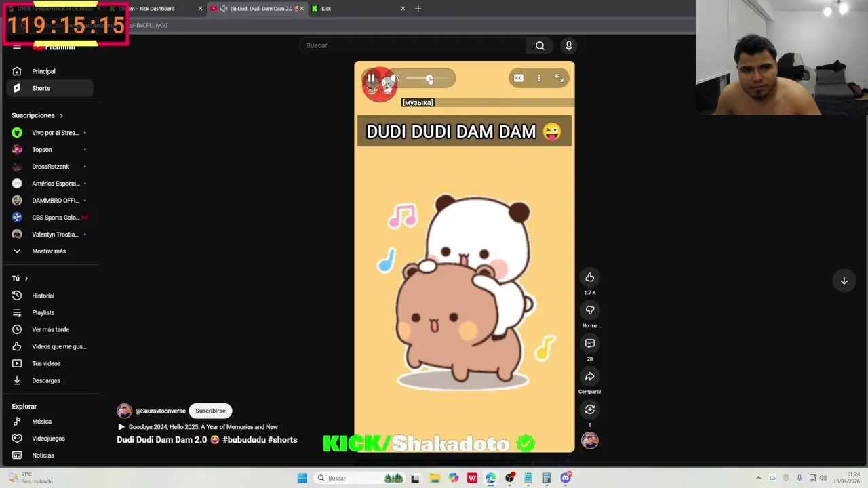Open File Explorer from the taskbar

[x=435, y=478]
